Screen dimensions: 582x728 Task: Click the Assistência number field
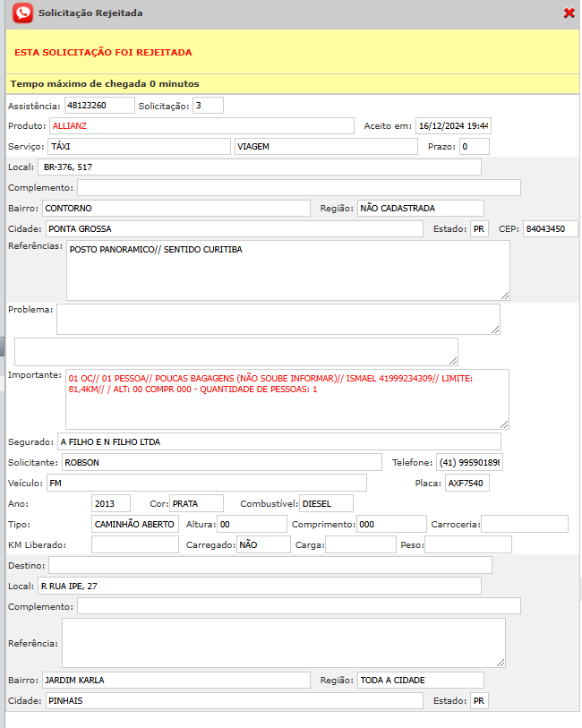[98, 106]
